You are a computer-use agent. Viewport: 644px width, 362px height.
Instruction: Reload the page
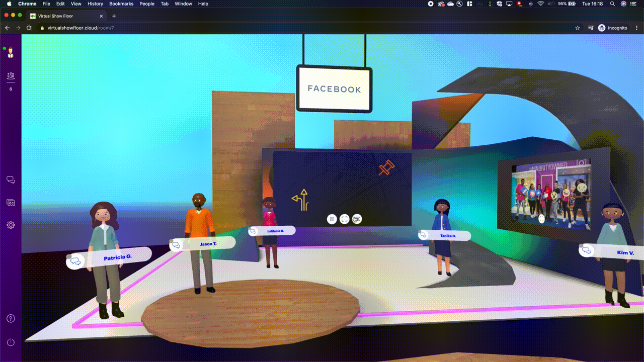coord(29,28)
